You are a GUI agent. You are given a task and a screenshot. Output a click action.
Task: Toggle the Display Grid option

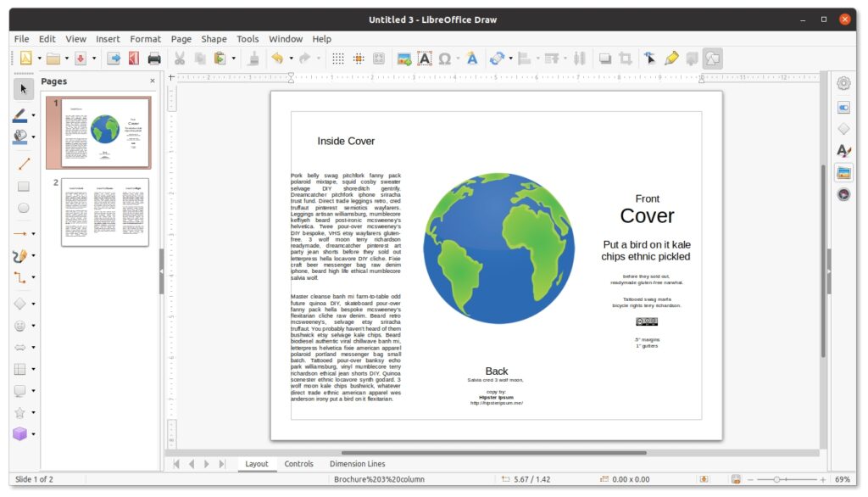[x=337, y=58]
